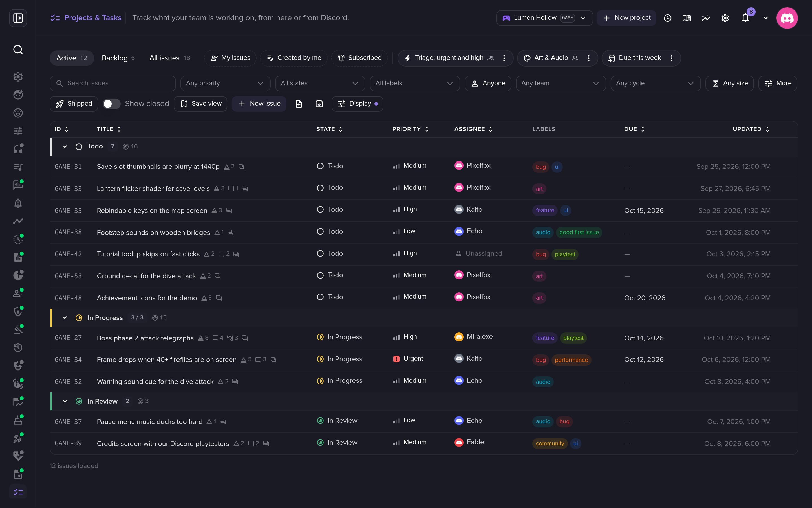Open analytics trend icon in header
This screenshot has height=508, width=812.
click(706, 18)
